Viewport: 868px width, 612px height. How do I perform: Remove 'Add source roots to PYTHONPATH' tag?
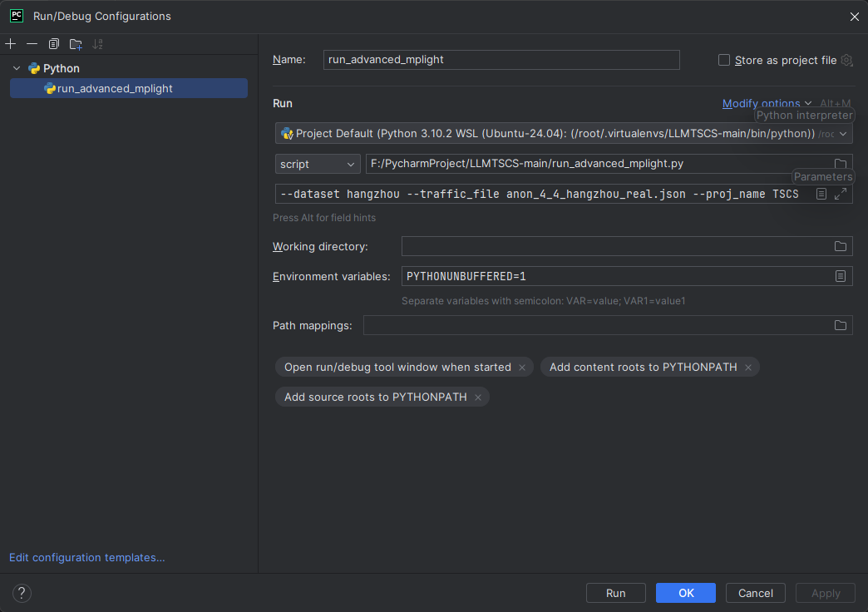(478, 397)
